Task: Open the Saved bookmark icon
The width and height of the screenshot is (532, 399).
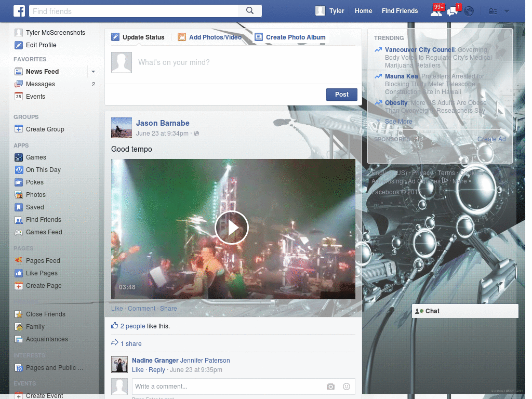Action: 19,207
